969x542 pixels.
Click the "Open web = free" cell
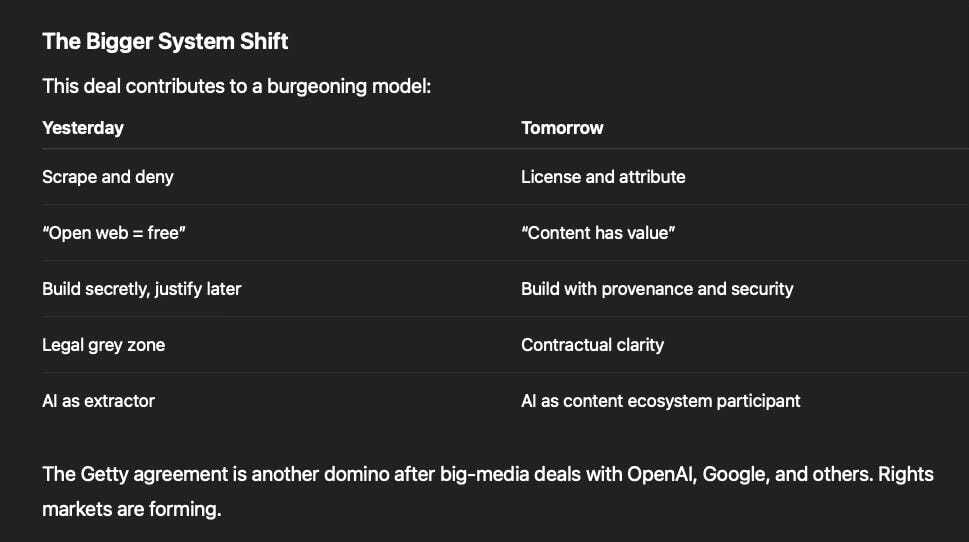[x=114, y=233]
